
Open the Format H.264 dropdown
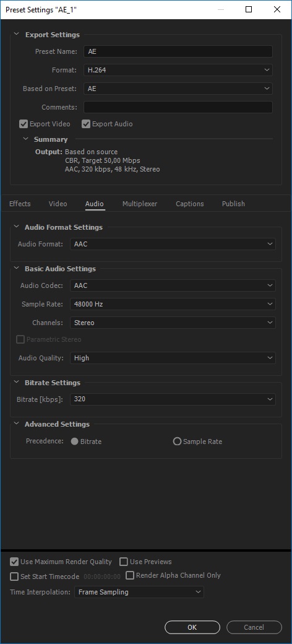[x=178, y=70]
